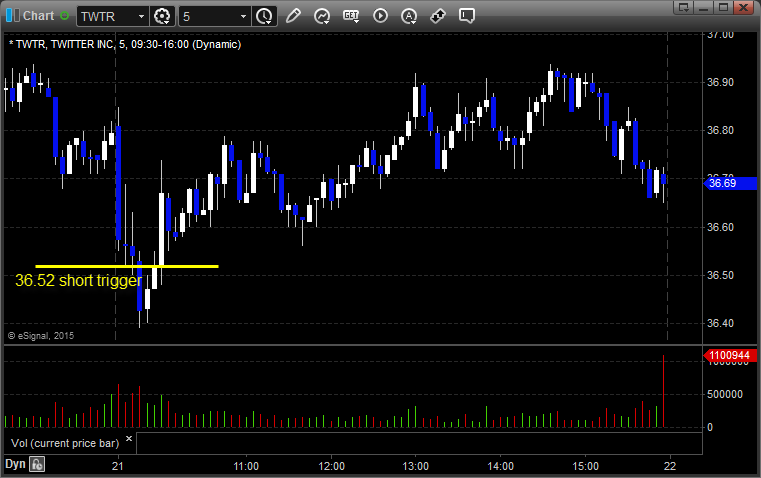Screen dimensions: 761x478
Task: Click the 36.40 price axis label
Action: (720, 323)
